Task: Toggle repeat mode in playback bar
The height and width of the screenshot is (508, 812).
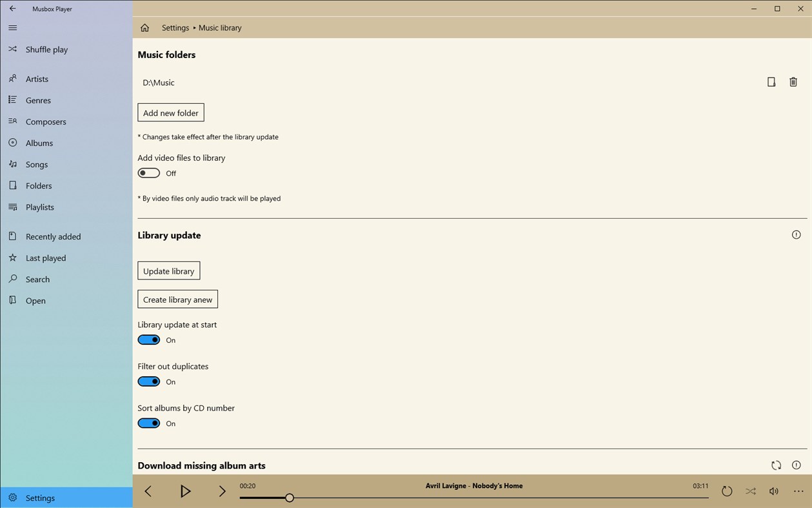Action: [727, 491]
